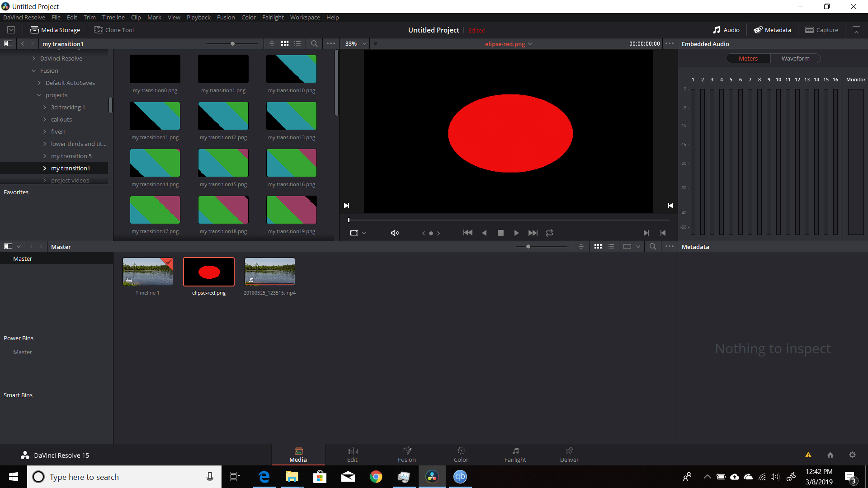Image resolution: width=868 pixels, height=488 pixels.
Task: Open the full-screen viewer monitor icon
Action: click(x=856, y=30)
